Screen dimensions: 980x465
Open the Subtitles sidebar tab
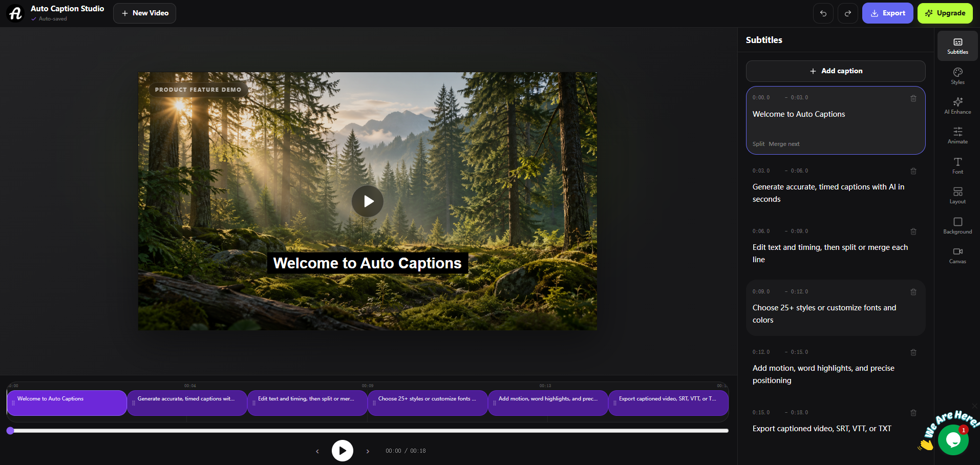point(957,46)
